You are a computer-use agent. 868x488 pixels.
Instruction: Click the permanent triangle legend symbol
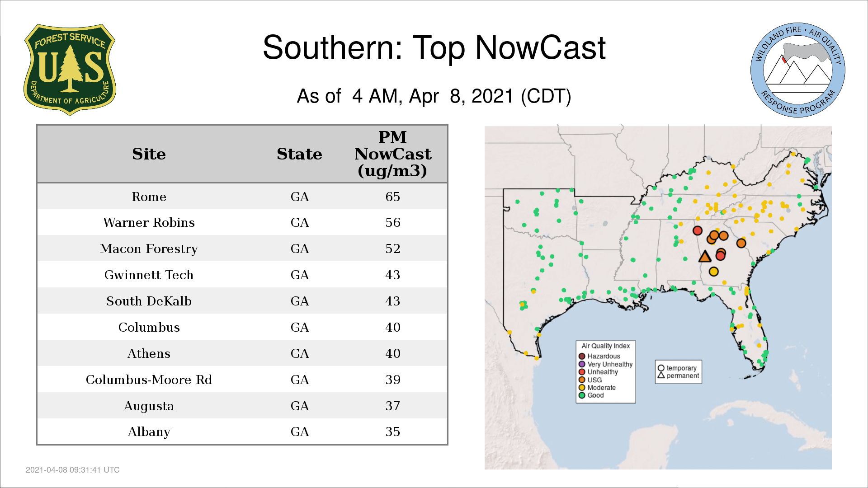click(x=661, y=375)
